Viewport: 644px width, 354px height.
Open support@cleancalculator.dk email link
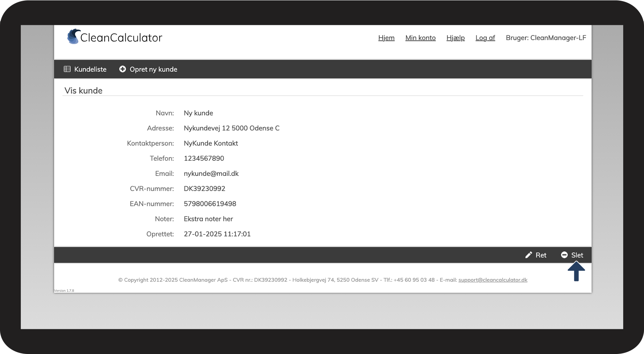tap(493, 280)
